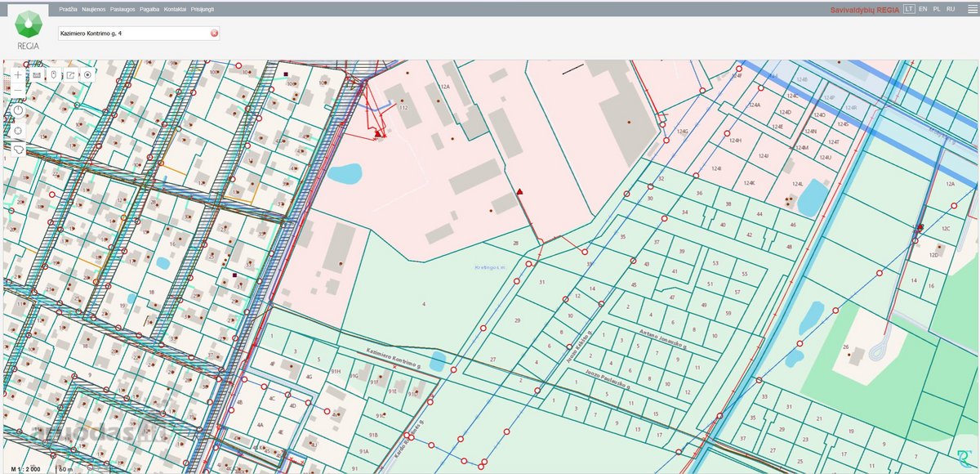Zoom in with the plus button

(x=18, y=74)
